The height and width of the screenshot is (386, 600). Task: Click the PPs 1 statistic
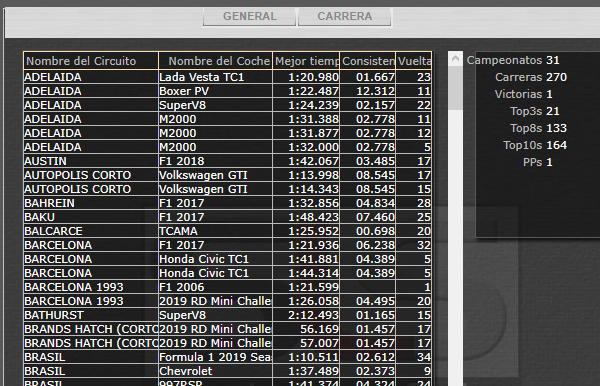point(538,162)
